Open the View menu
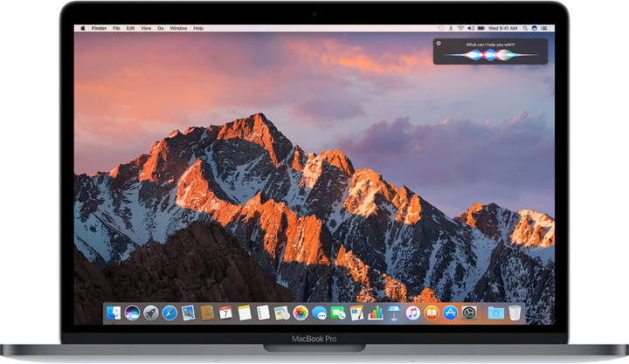Screen dimensions: 629x364 [146, 28]
